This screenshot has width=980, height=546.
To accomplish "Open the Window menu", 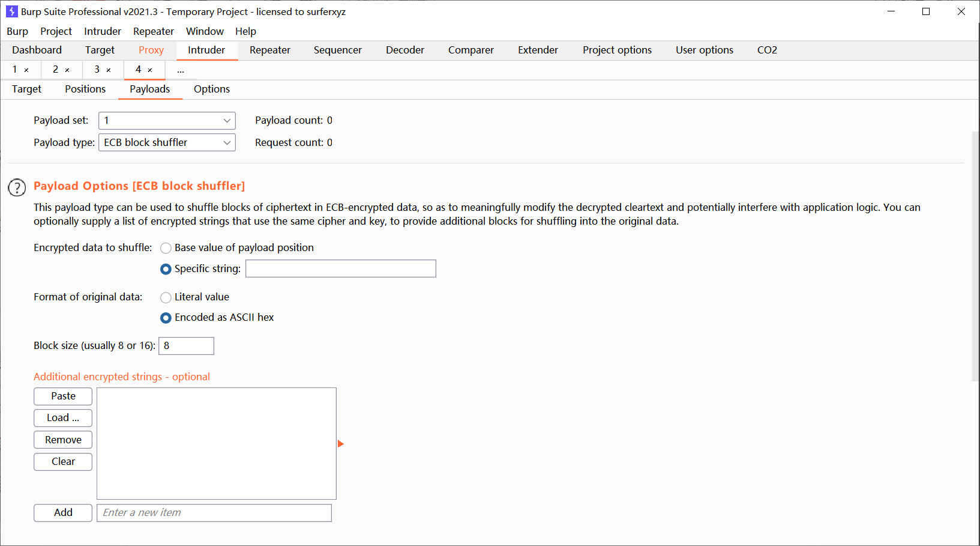I will (205, 31).
